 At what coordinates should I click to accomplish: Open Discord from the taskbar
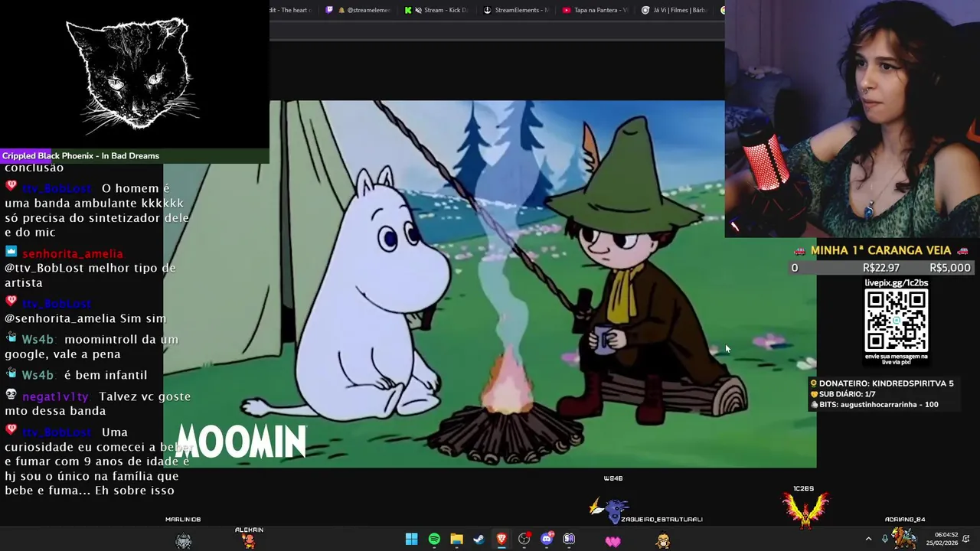pyautogui.click(x=547, y=540)
